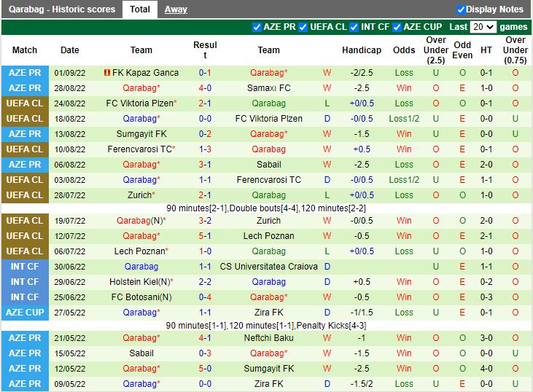Open Zira FK team on 09/05/22

[x=268, y=383]
